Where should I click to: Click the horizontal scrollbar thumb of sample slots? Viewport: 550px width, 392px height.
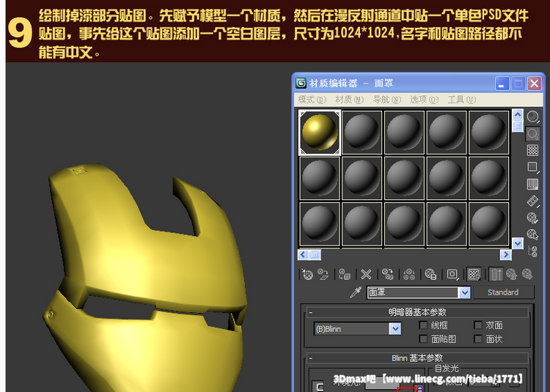(x=315, y=255)
